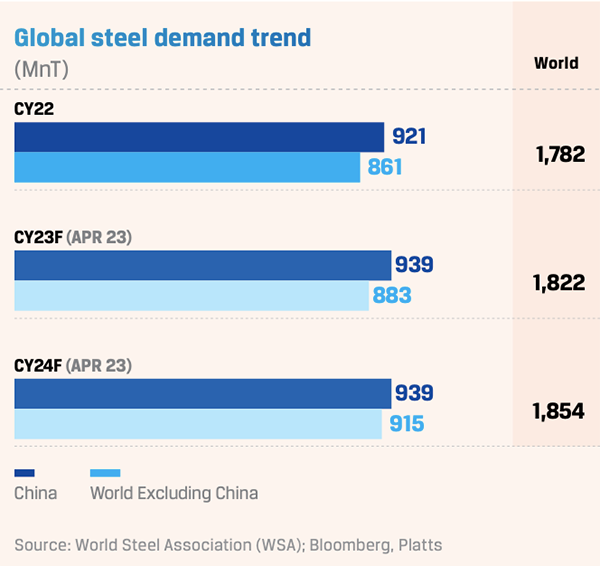This screenshot has height=566, width=600.
Task: Click the 1,782 world total for CY22
Action: (x=558, y=154)
